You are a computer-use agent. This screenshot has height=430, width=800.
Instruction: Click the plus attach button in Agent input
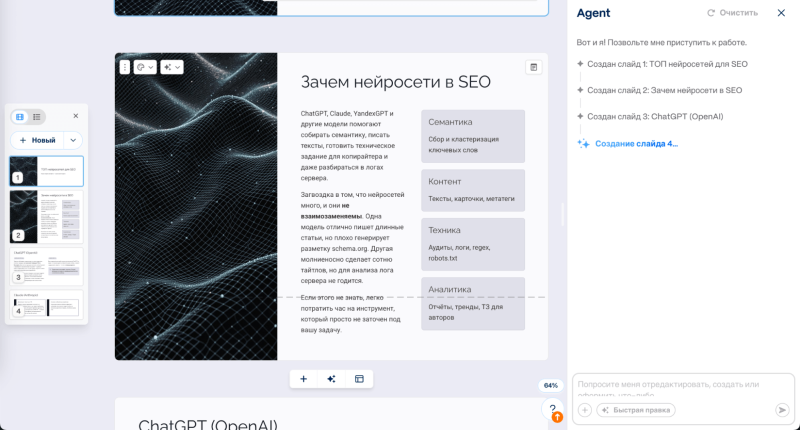click(585, 410)
